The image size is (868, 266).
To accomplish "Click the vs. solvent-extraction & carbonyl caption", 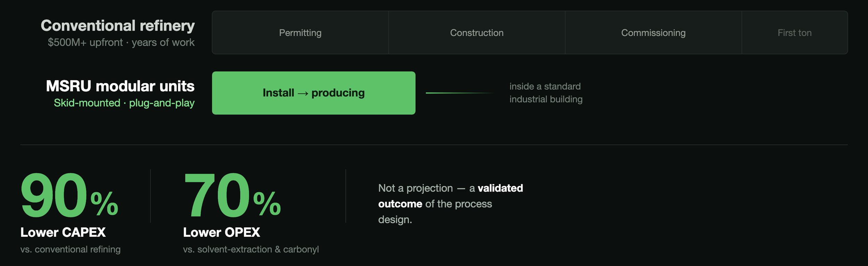I will 251,249.
